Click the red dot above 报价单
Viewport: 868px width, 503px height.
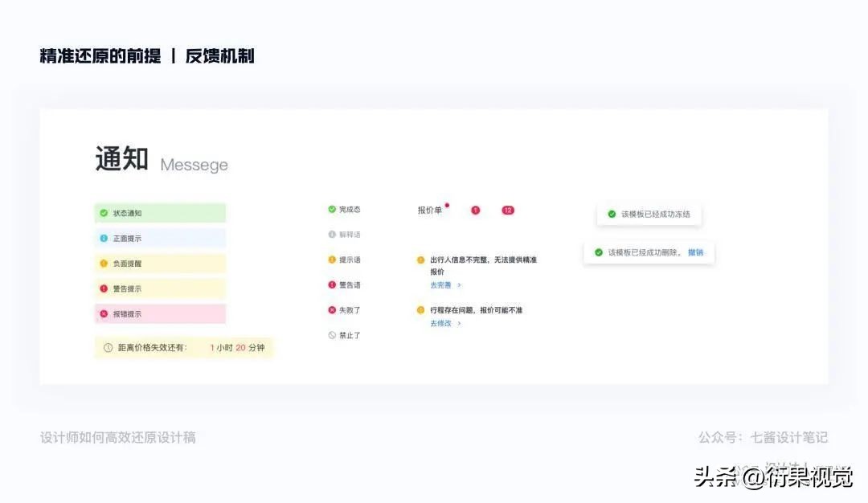tap(447, 204)
